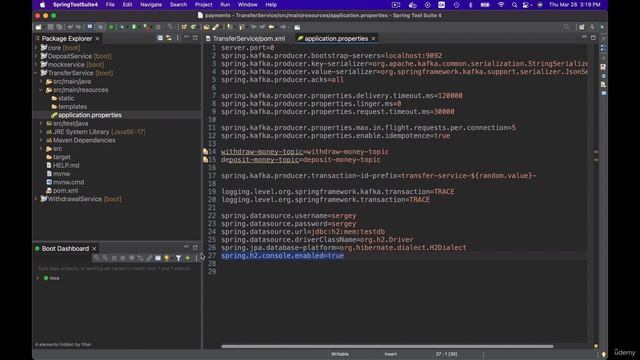The width and height of the screenshot is (640, 360).
Task: Open the Window menu
Action: [x=247, y=5]
